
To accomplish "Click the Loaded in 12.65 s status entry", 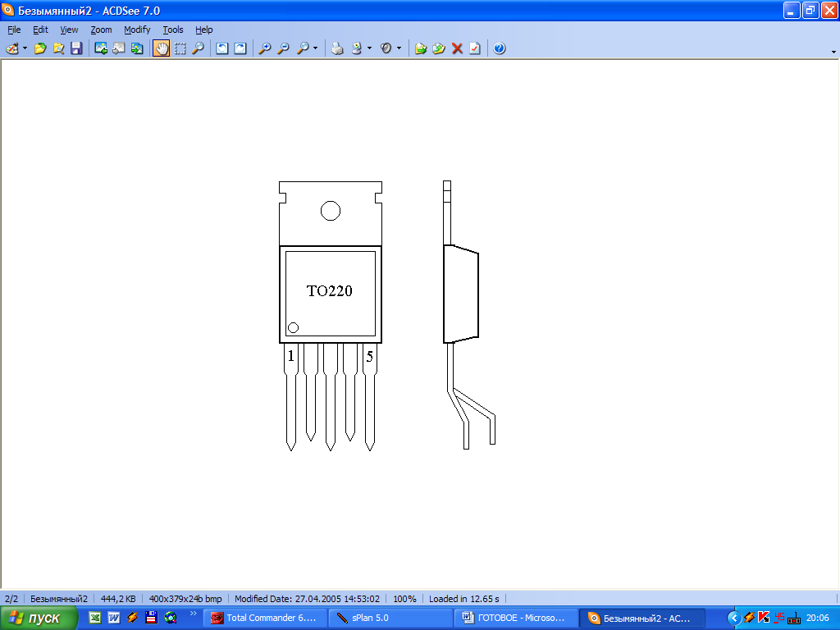I will click(464, 598).
